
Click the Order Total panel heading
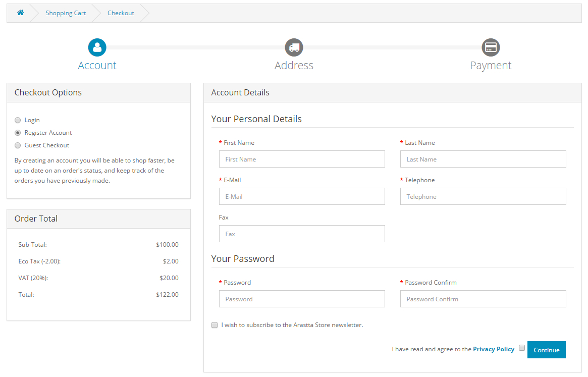point(36,219)
